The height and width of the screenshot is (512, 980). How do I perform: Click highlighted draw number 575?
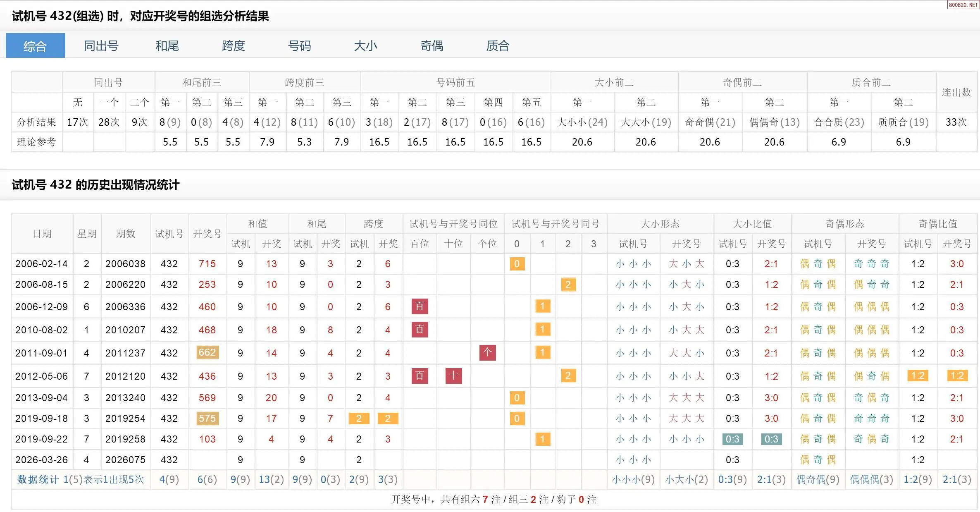point(207,419)
